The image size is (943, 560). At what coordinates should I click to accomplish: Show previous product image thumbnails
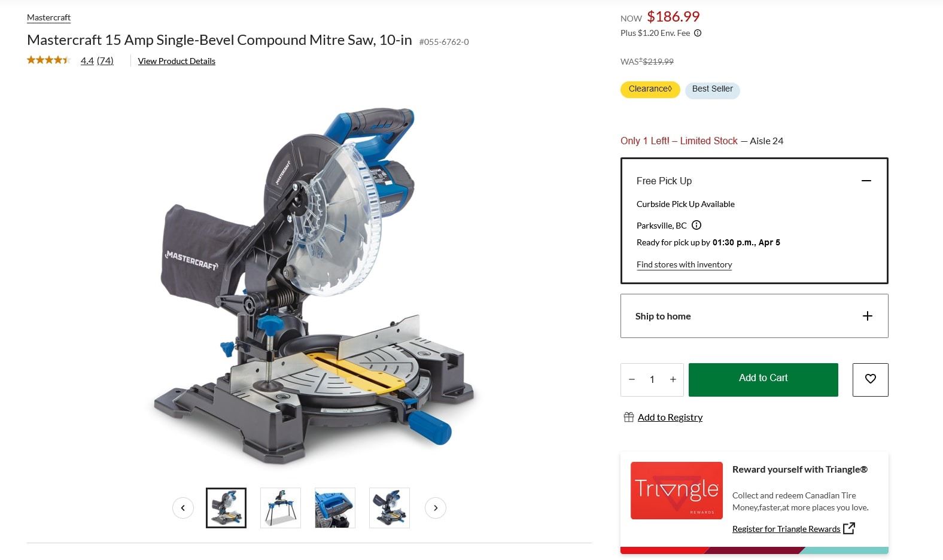click(183, 508)
